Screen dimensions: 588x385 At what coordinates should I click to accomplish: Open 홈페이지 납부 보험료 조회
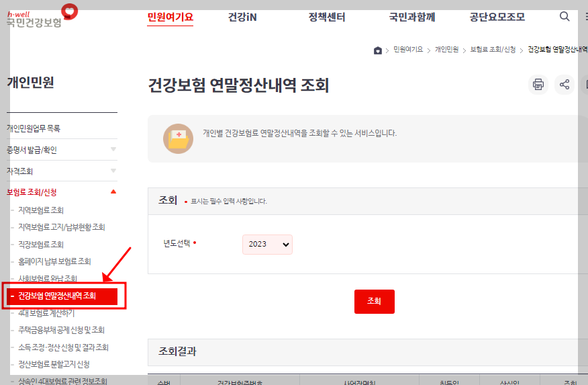54,261
